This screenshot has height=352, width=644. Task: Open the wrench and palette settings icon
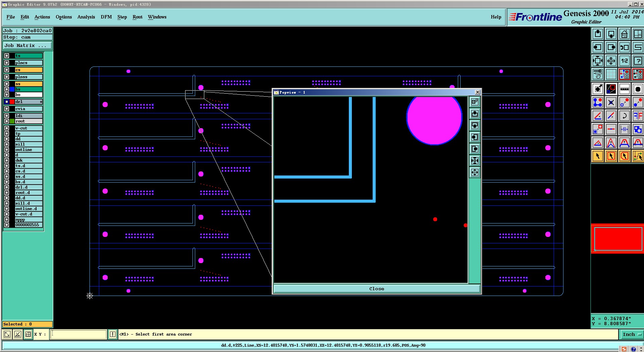(598, 74)
